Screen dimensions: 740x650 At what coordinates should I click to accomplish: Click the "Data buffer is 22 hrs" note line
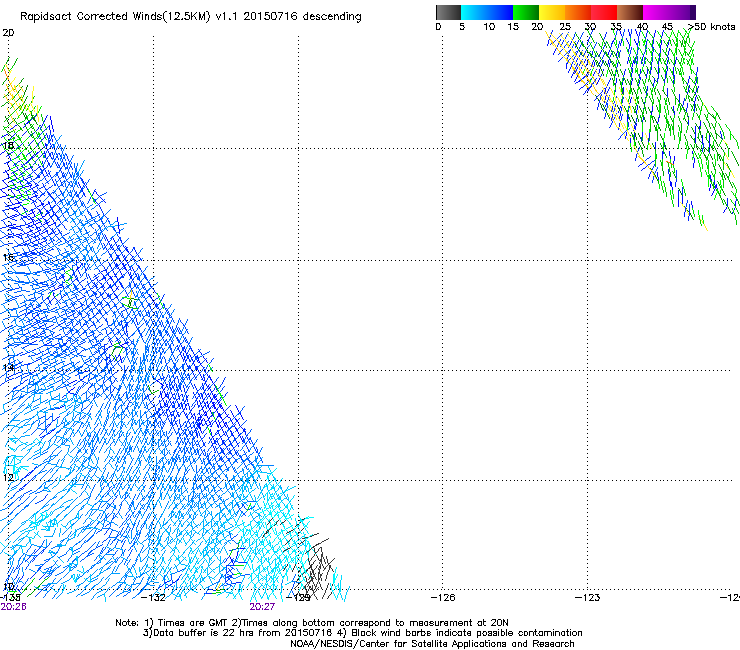click(362, 633)
